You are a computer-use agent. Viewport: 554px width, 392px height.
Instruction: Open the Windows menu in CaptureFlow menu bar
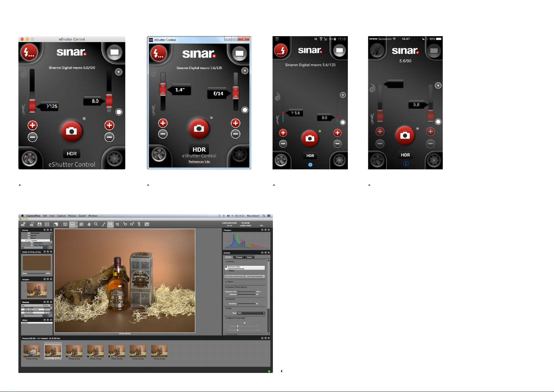tap(93, 216)
